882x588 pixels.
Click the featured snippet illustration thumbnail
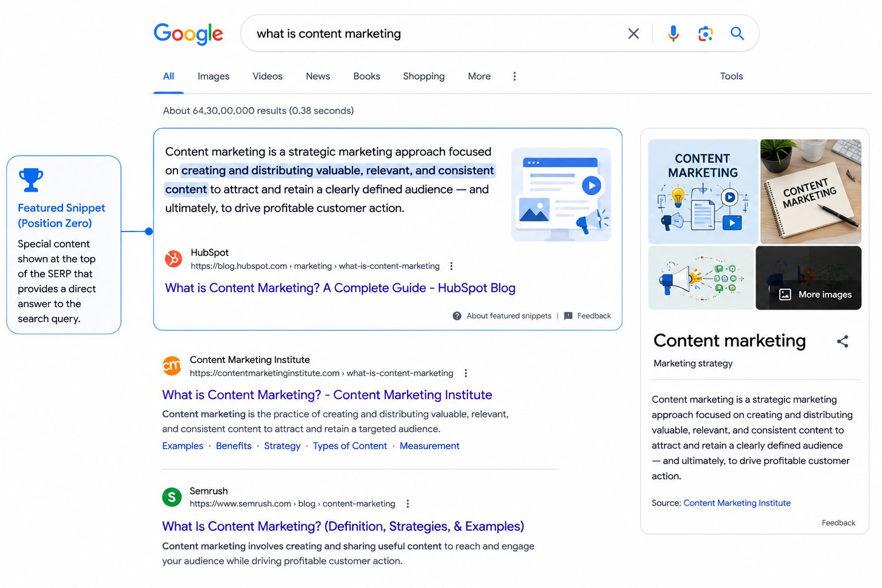[561, 194]
